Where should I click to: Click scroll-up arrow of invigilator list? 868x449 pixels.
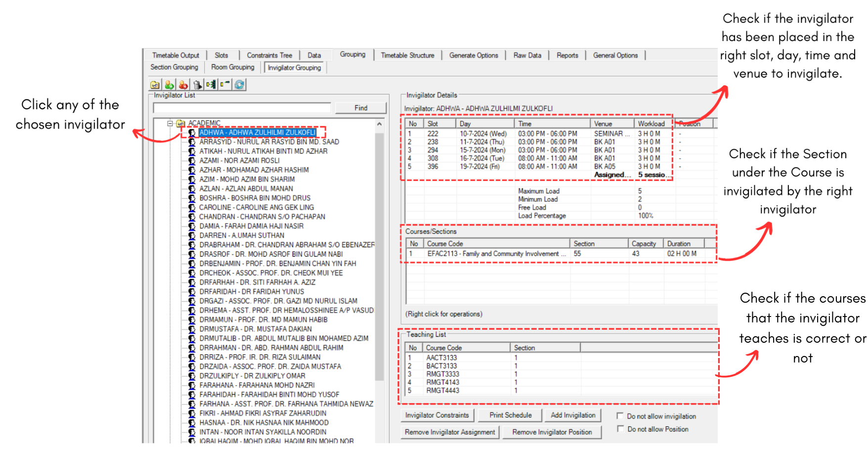(379, 124)
